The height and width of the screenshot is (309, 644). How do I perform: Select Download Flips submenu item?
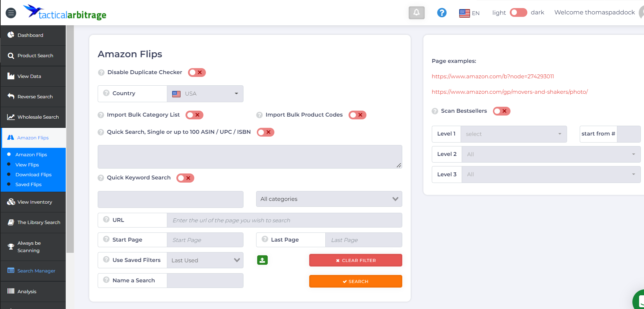[x=33, y=175]
